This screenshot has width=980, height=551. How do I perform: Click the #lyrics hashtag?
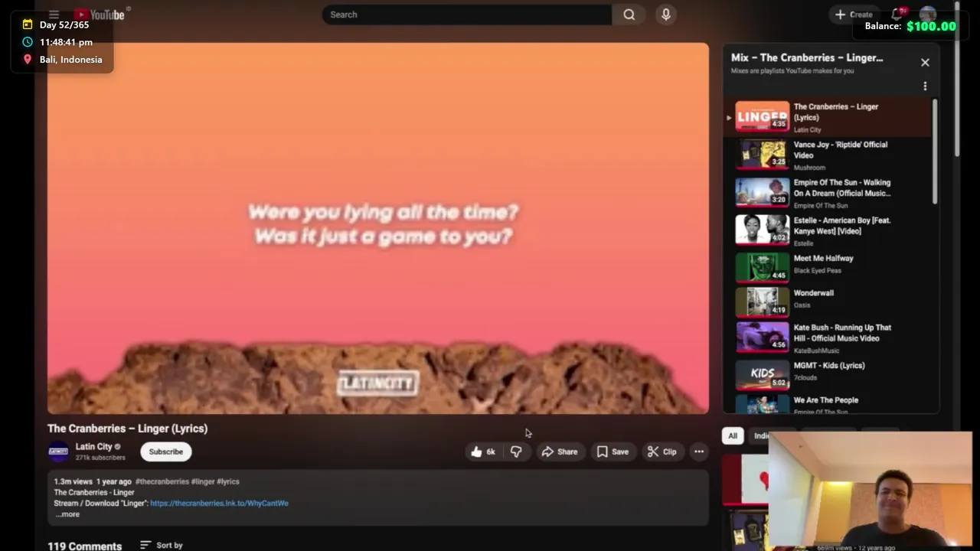[228, 481]
